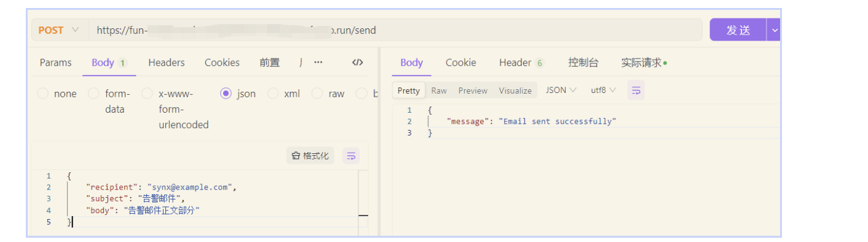
Task: Click the "Email sent successfully" response text
Action: (557, 121)
